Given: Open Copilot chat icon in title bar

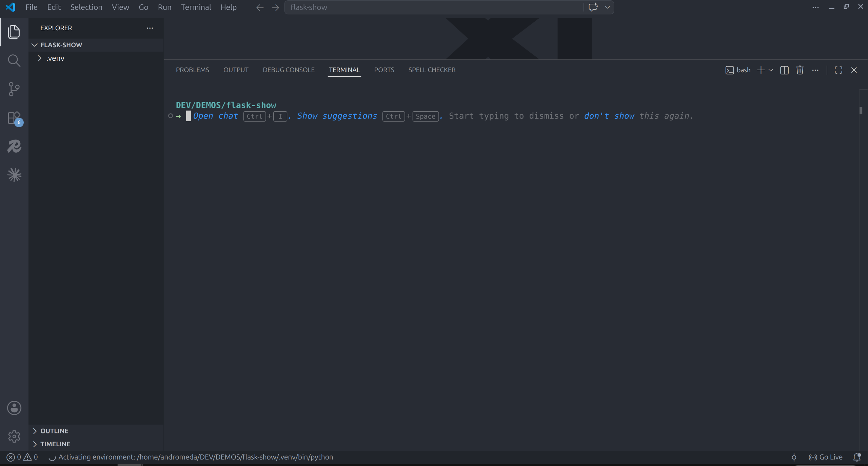Looking at the screenshot, I should pos(593,7).
